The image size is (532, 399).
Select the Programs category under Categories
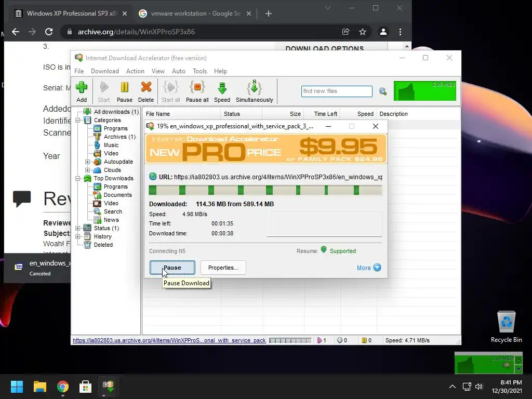[116, 128]
